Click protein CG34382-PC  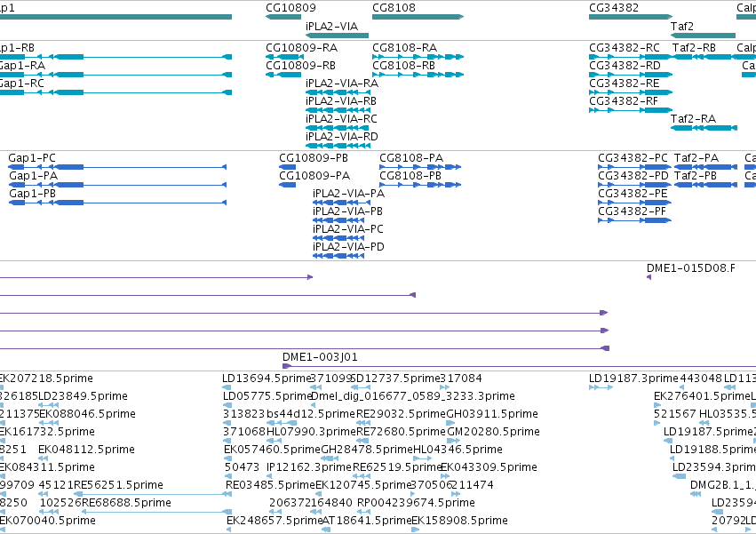tap(633, 158)
